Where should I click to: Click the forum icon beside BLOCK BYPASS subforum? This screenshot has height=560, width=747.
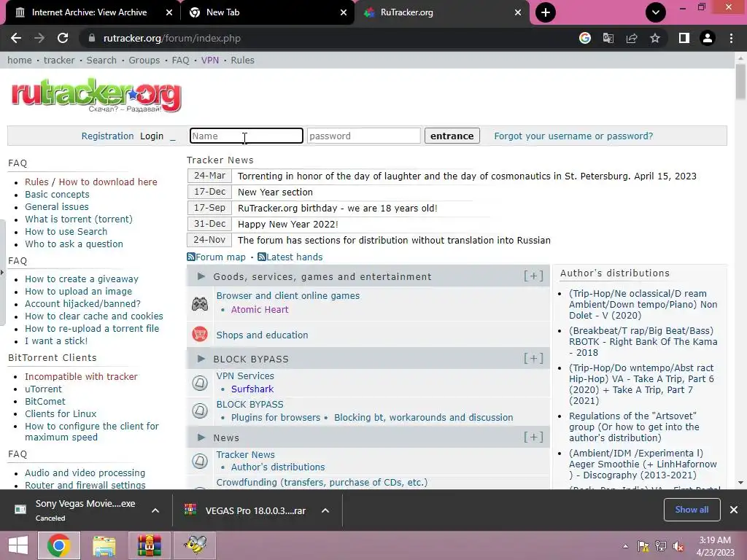click(x=200, y=411)
